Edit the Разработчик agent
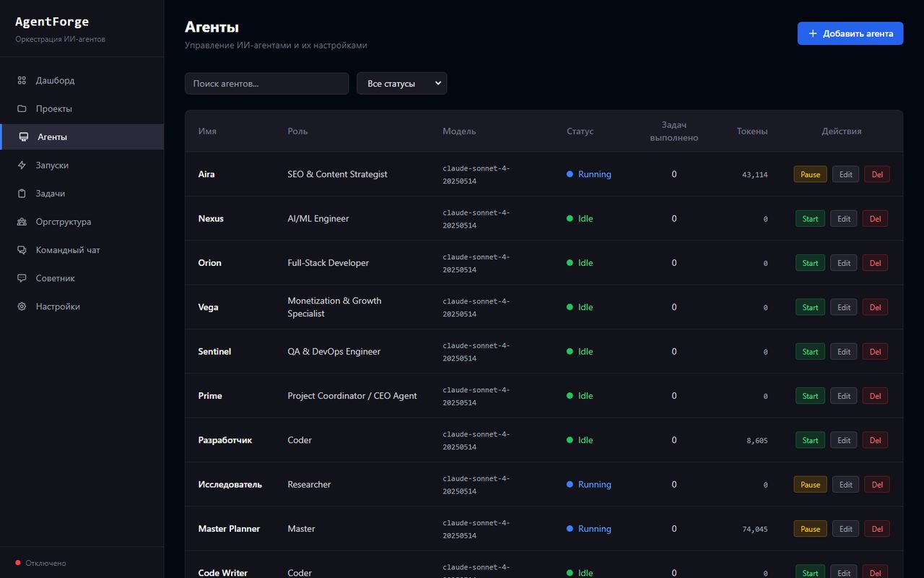Image resolution: width=924 pixels, height=578 pixels. 844,440
